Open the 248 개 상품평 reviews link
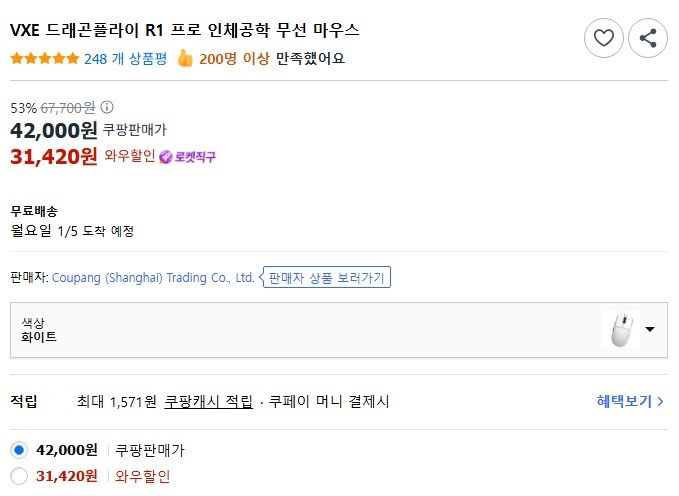Image resolution: width=679 pixels, height=496 pixels. 125,59
